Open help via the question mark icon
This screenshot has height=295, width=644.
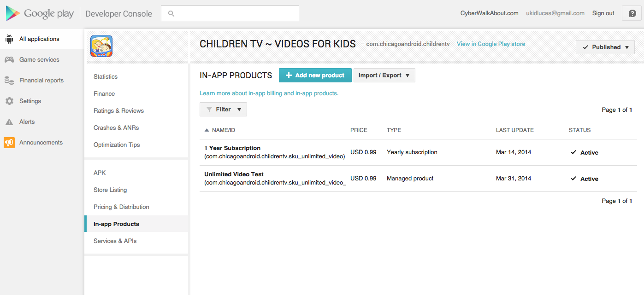(x=632, y=13)
